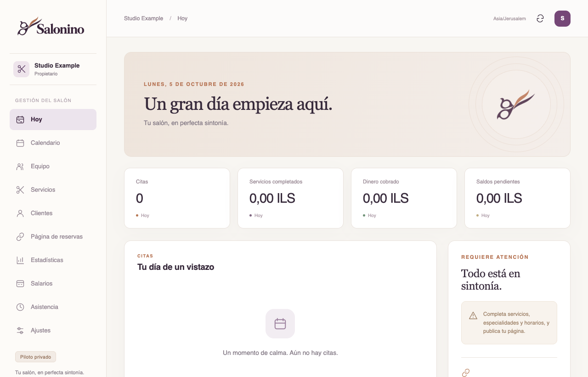Viewport: 588px width, 377px height.
Task: Open the Servicios completados stat card
Action: coord(290,198)
